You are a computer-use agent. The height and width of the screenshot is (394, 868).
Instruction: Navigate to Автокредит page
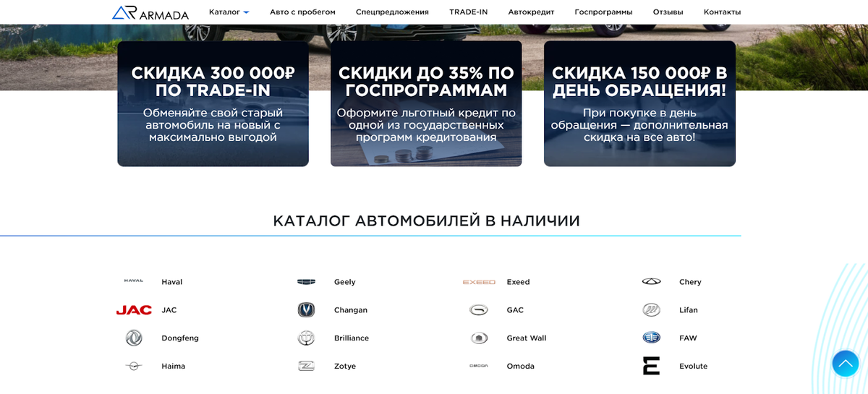[531, 12]
